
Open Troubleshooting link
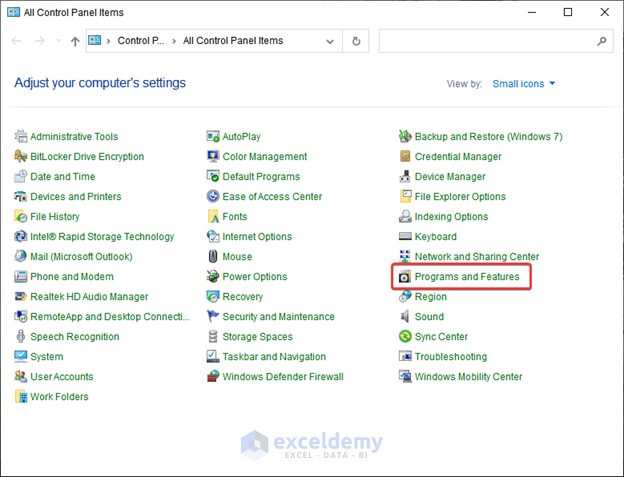[450, 357]
